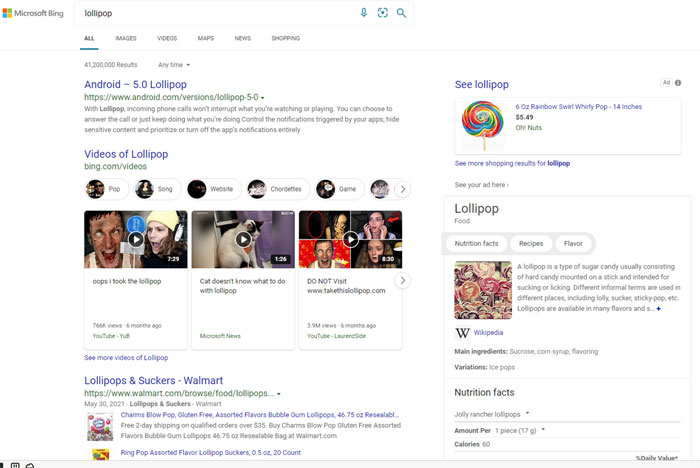
Task: Open Lollipops & Suckers - Walmart result
Action: pyautogui.click(x=154, y=380)
